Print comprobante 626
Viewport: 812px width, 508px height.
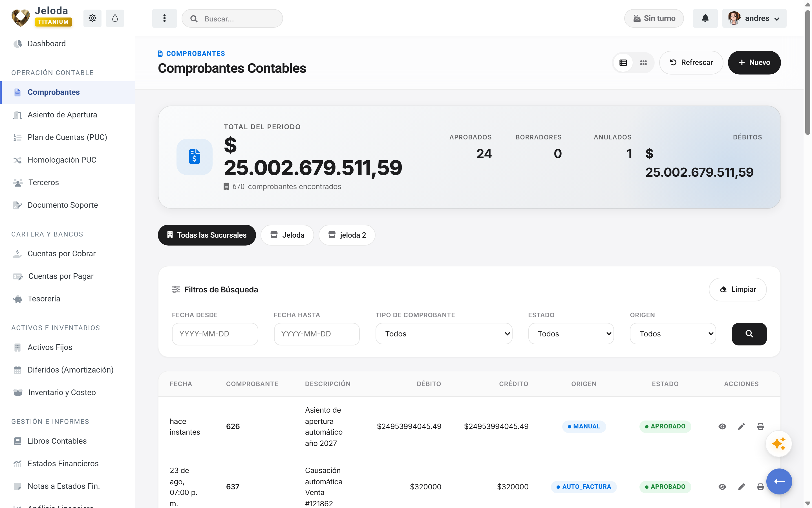760,426
